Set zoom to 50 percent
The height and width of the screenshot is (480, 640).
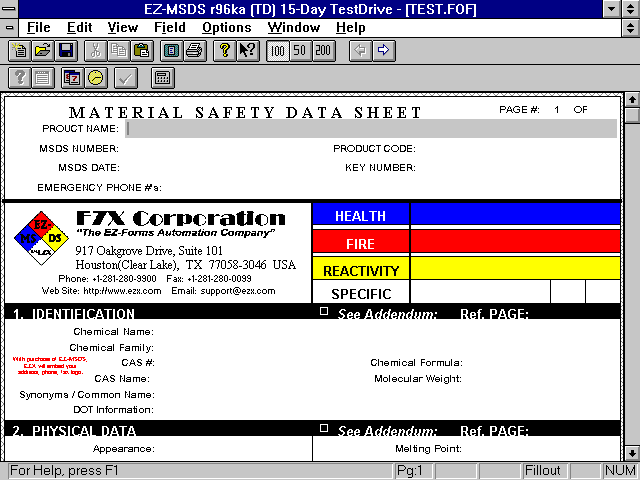[x=300, y=50]
